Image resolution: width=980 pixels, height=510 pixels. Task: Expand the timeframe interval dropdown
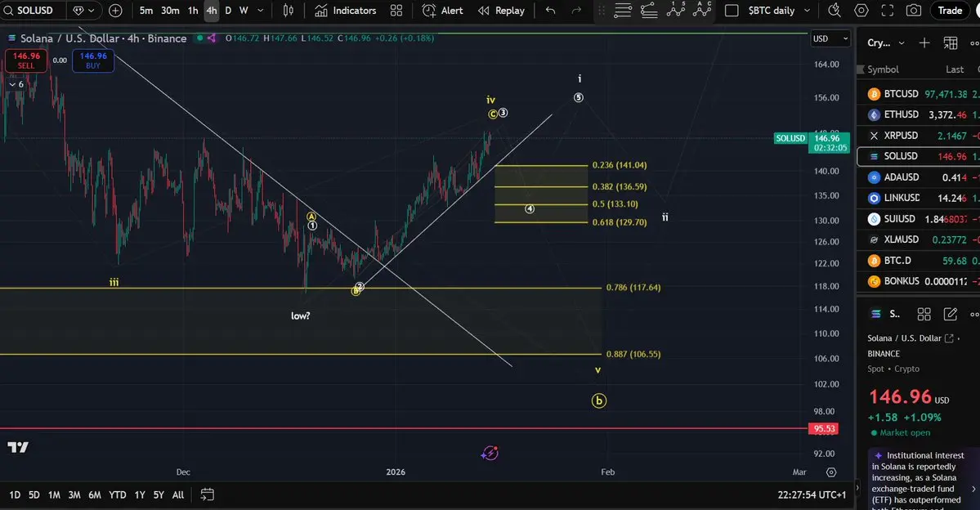(x=261, y=11)
